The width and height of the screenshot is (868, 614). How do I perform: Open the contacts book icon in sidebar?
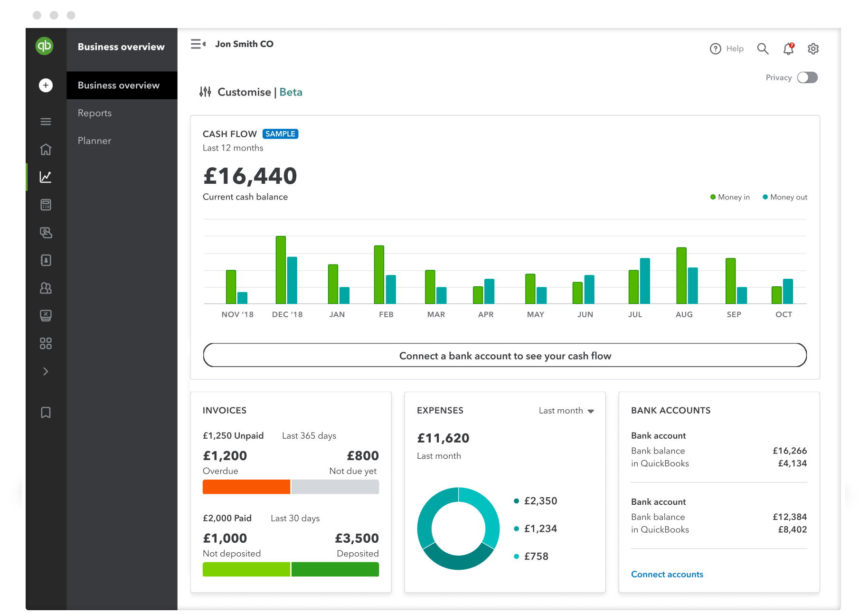45,260
